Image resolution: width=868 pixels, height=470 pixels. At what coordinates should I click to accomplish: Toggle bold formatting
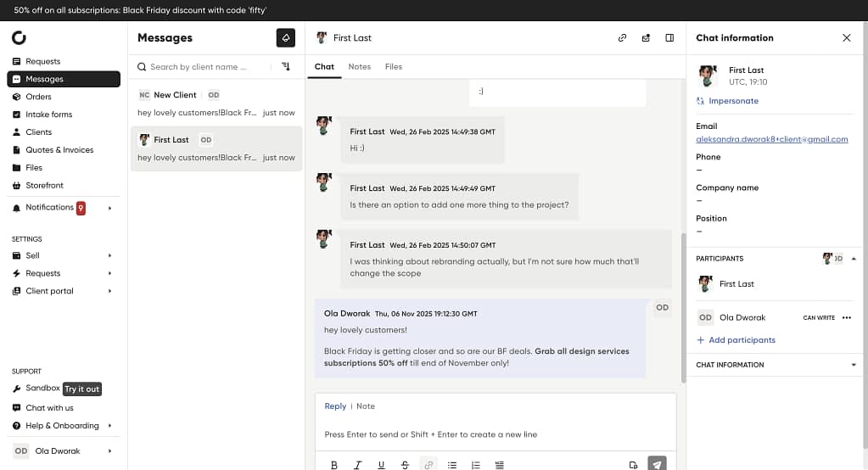coord(333,465)
